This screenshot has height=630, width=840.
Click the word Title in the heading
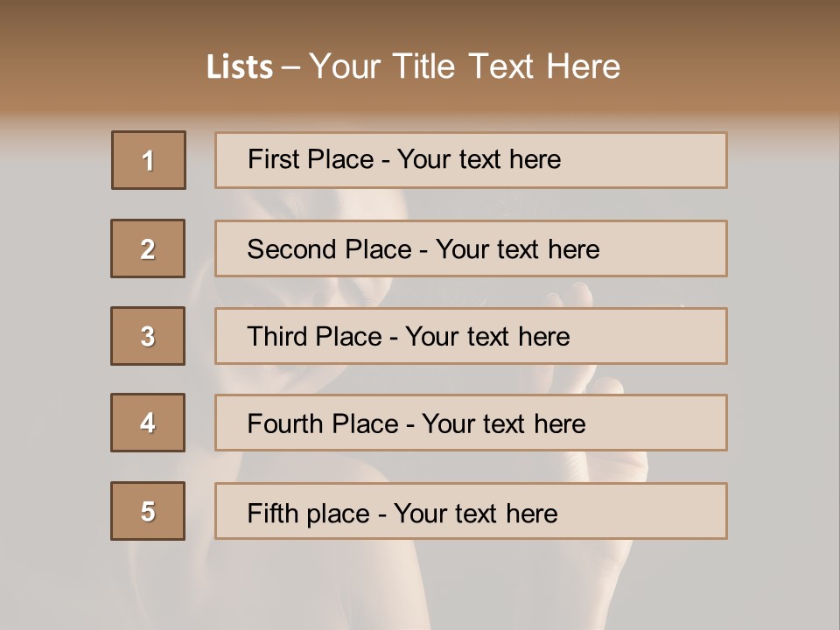tap(427, 67)
